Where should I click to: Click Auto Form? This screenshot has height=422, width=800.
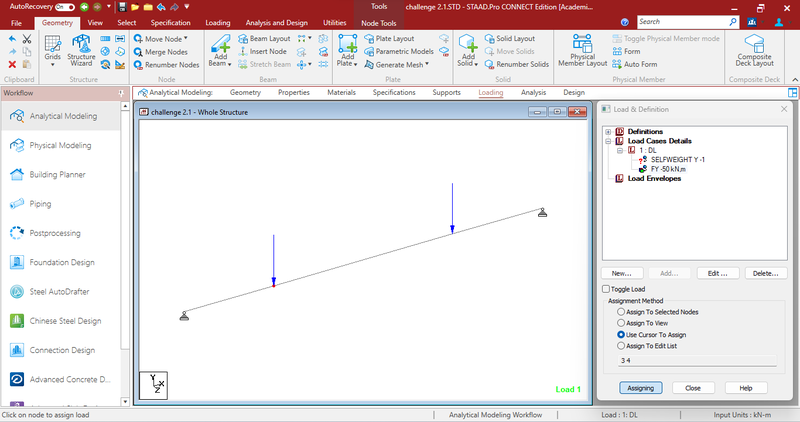[635, 64]
